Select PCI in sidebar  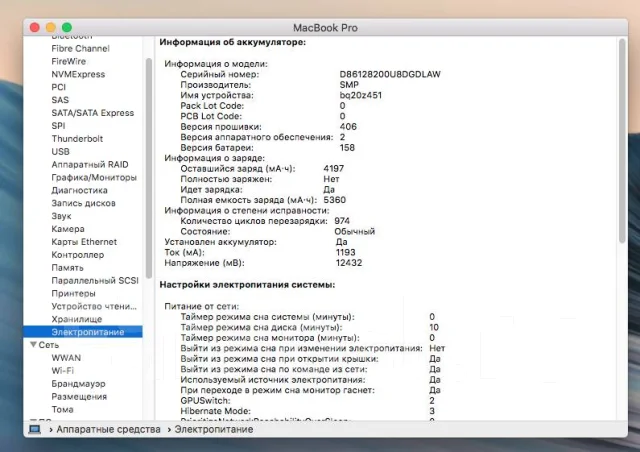tap(58, 87)
